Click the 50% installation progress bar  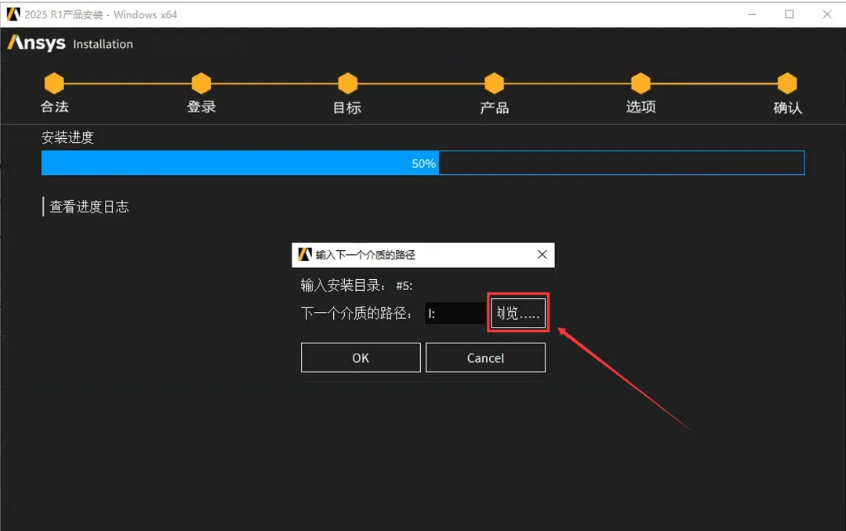(423, 163)
